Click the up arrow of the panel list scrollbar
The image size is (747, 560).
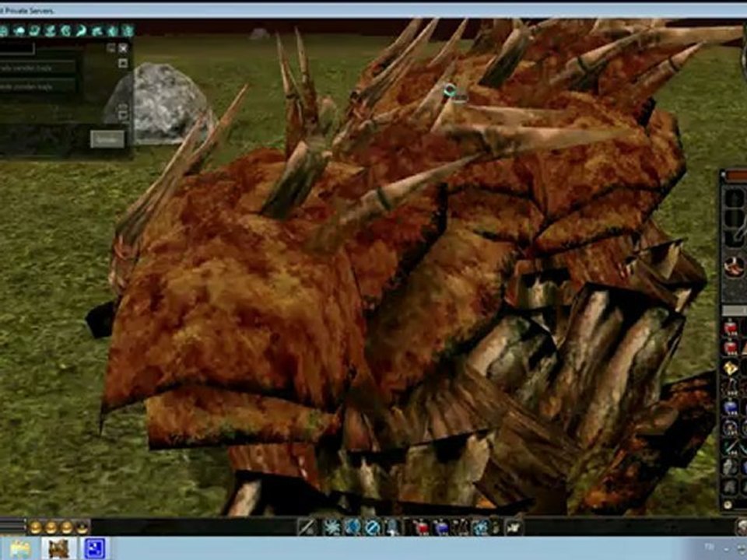click(123, 63)
